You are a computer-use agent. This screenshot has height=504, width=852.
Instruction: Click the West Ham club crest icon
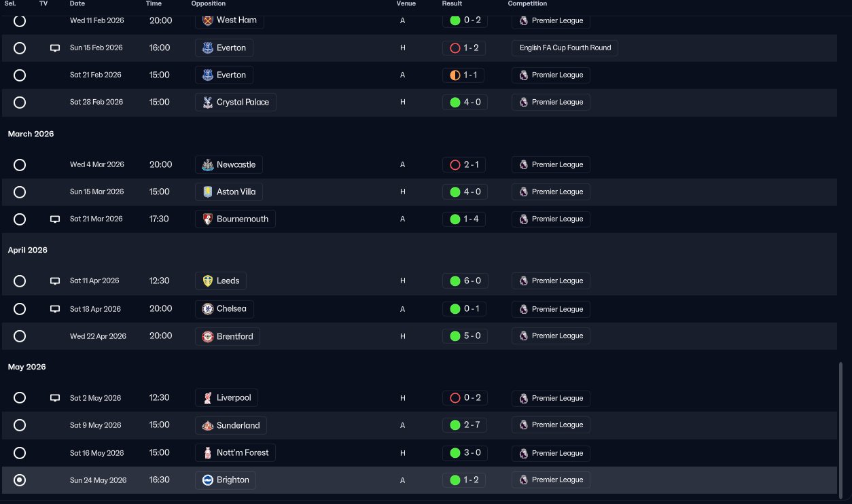[208, 20]
